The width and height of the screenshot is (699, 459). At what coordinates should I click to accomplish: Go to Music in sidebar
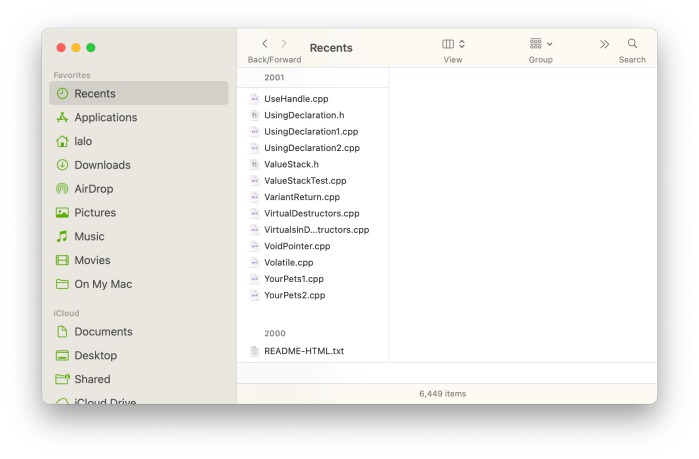click(89, 237)
